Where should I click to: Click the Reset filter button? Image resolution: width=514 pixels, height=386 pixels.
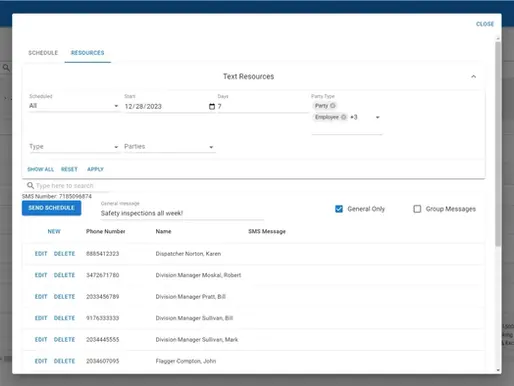click(69, 169)
